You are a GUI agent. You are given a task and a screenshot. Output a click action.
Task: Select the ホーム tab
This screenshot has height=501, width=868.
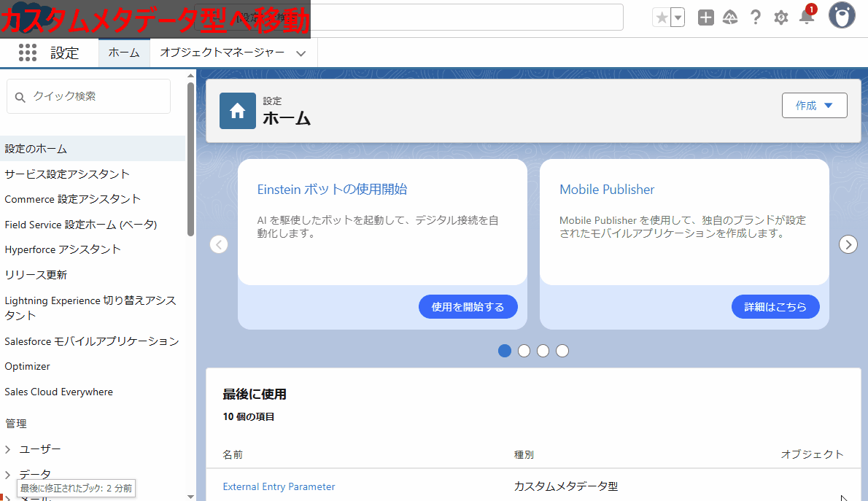(124, 53)
